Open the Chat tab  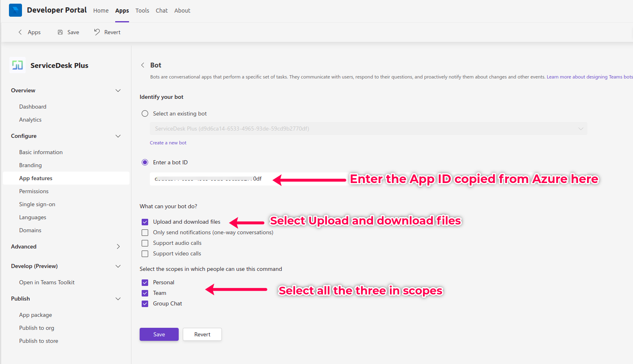(x=162, y=11)
